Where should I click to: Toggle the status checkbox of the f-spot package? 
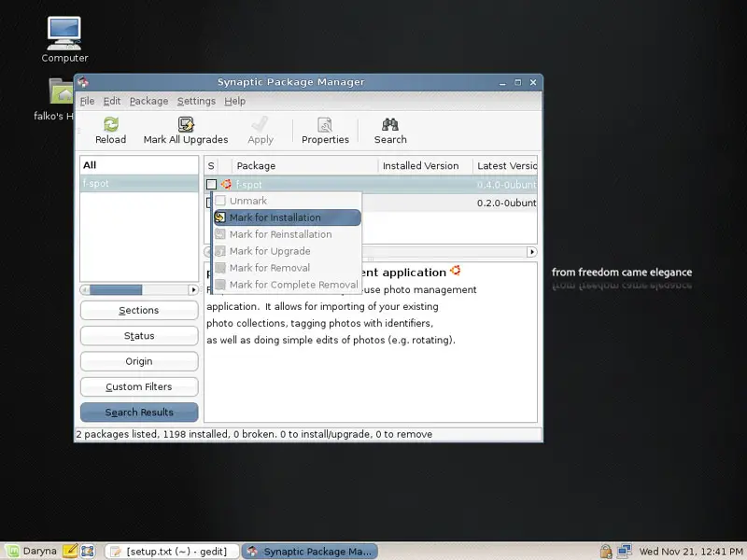click(212, 184)
